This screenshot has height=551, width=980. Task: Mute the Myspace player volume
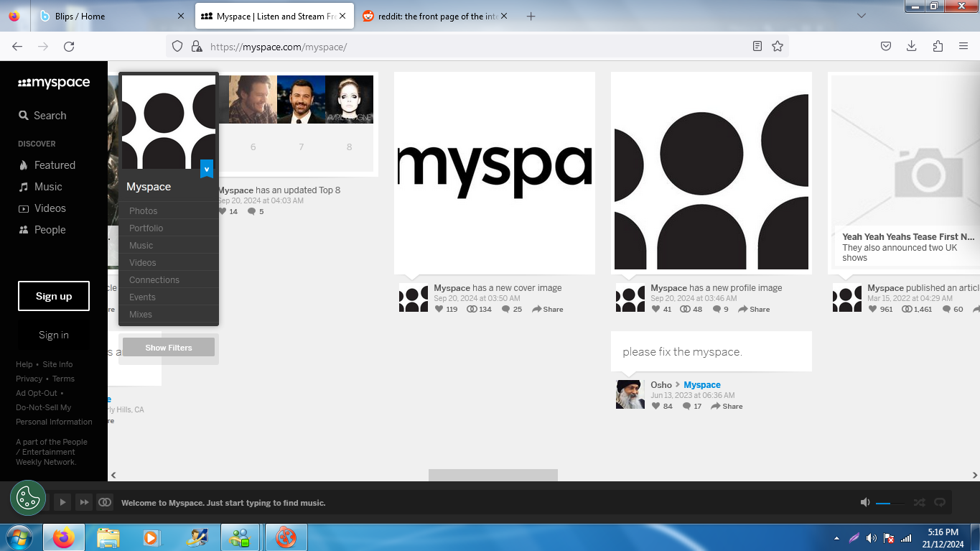point(865,503)
